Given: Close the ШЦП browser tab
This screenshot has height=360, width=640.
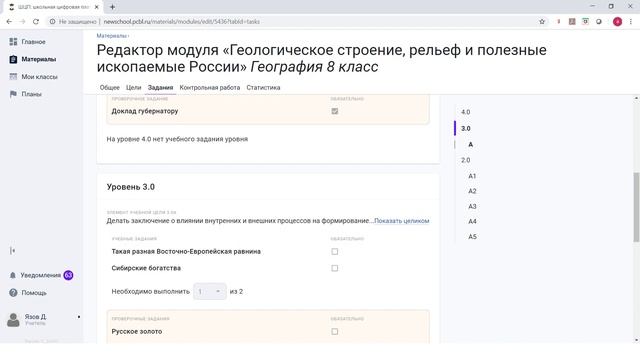Looking at the screenshot, I should pyautogui.click(x=97, y=7).
